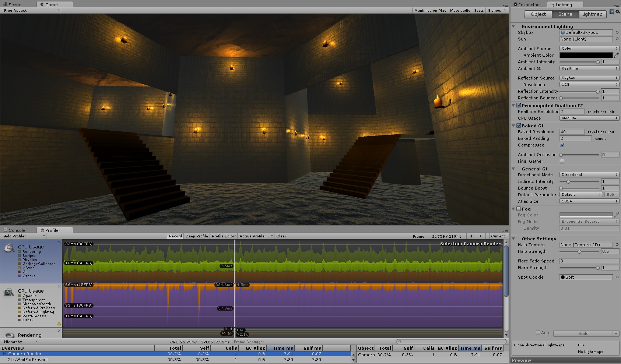The height and width of the screenshot is (364, 621).
Task: Close the GPU Usage profiler module
Action: pyautogui.click(x=59, y=286)
